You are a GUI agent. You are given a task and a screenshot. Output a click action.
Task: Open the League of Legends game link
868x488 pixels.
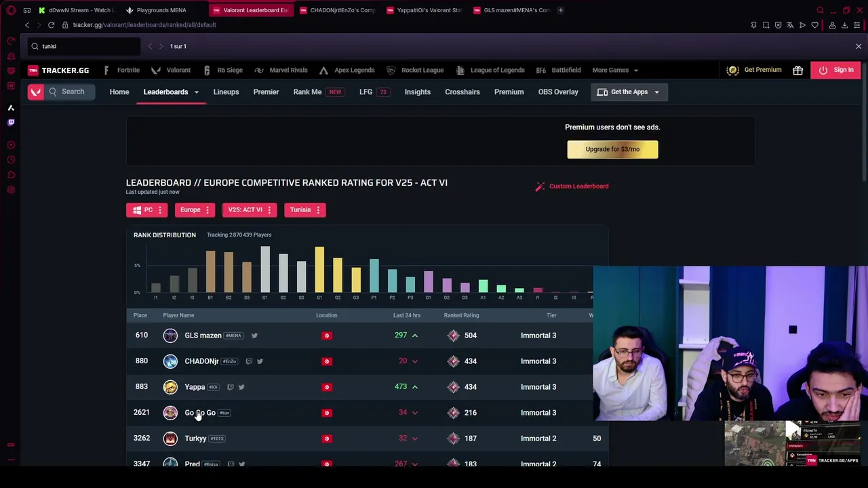pos(490,70)
